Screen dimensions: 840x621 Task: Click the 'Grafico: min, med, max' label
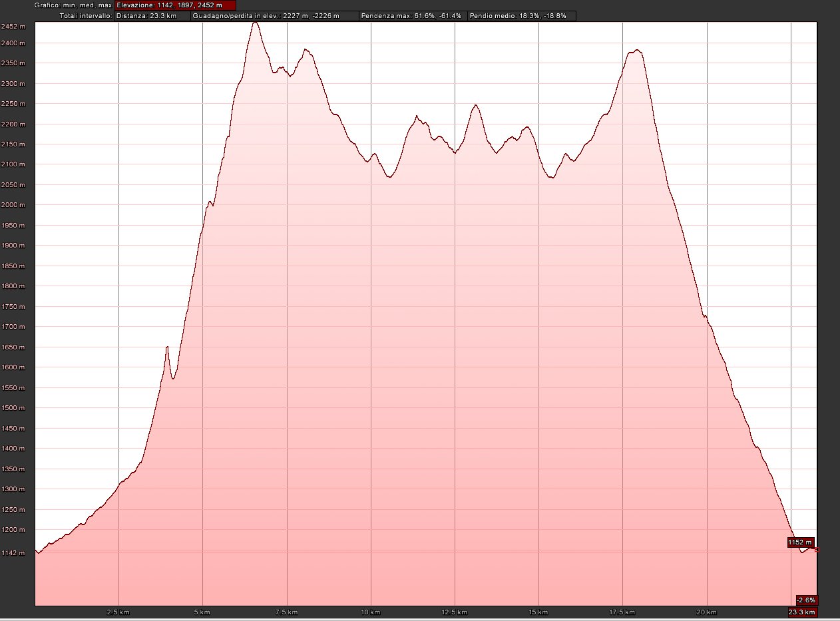(74, 5)
